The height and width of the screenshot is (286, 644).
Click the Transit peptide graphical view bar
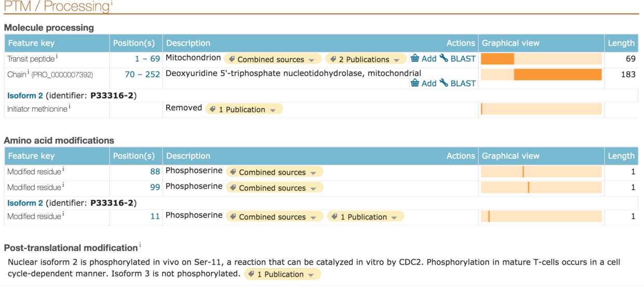pyautogui.click(x=498, y=59)
